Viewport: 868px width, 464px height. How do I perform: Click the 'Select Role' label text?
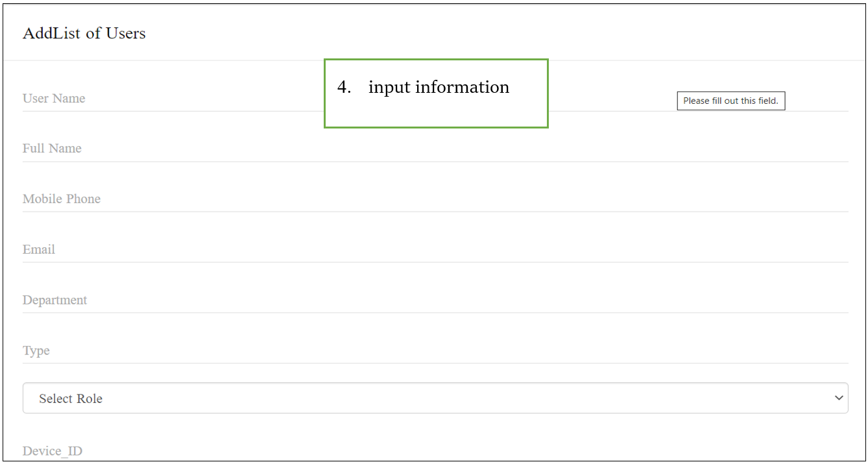coord(71,399)
